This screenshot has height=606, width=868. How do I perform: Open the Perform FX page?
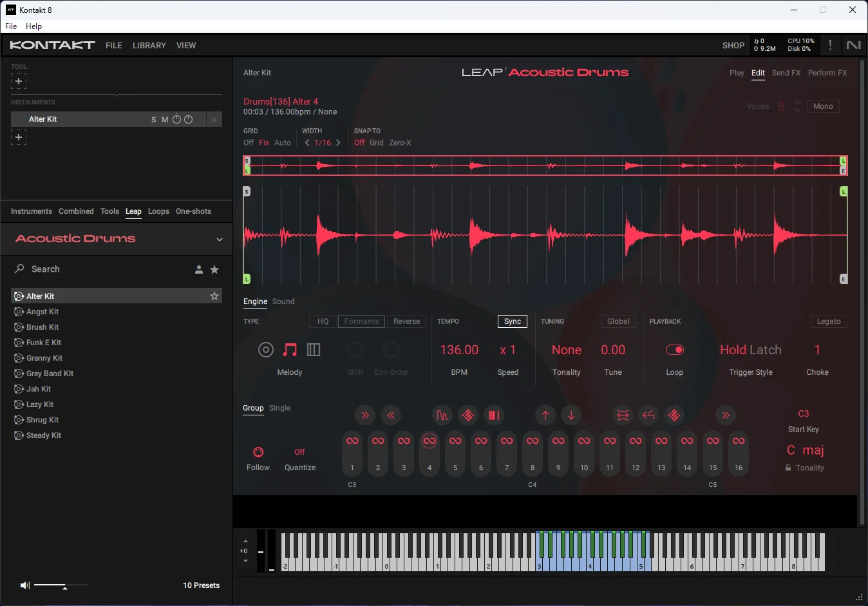coord(827,73)
